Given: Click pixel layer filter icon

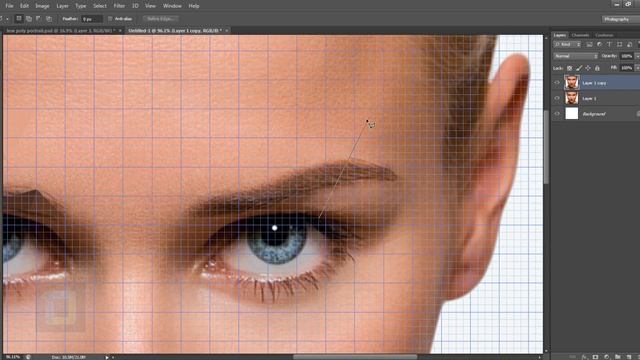Looking at the screenshot, I should [x=589, y=44].
